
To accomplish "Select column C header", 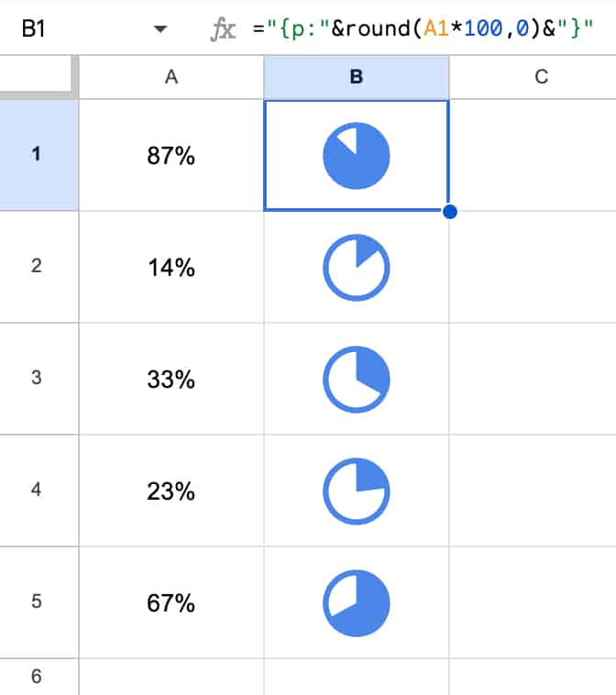I will point(541,77).
